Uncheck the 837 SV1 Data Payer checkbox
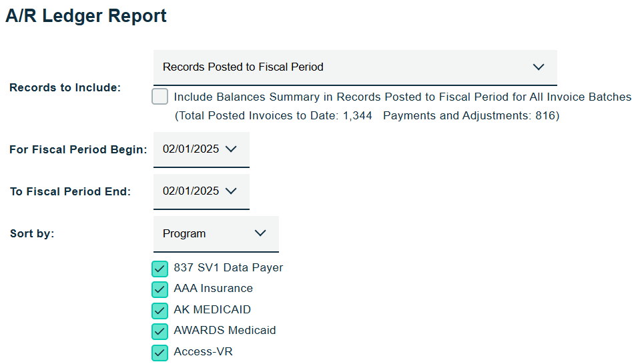632x364 pixels. (160, 269)
